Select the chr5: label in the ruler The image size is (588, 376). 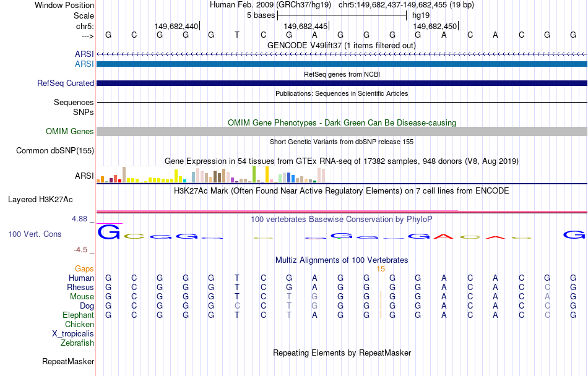85,26
